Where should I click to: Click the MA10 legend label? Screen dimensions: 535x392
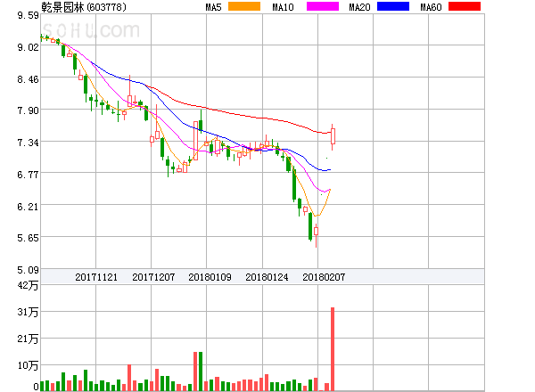pos(283,7)
